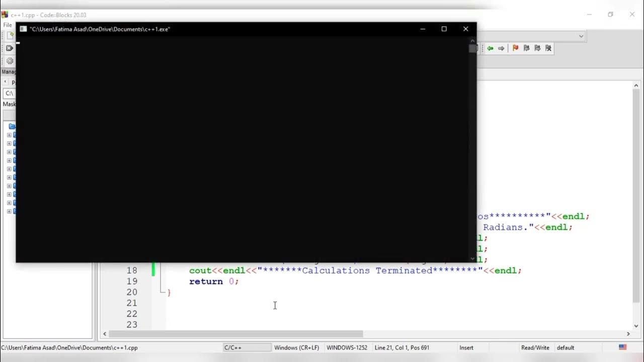The width and height of the screenshot is (644, 362).
Task: Click the editor vertical scrollbar down arrow
Action: pos(636,326)
